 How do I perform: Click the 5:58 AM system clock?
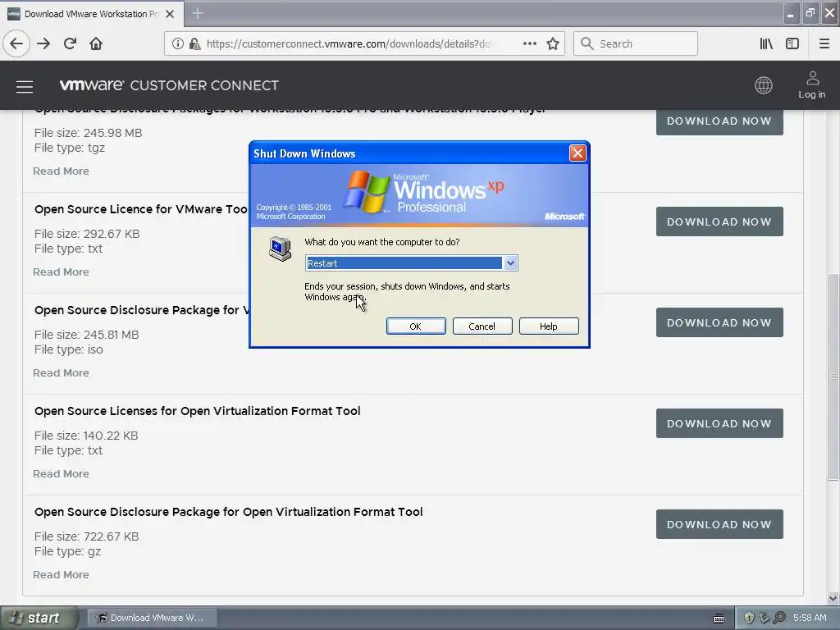[x=810, y=619]
